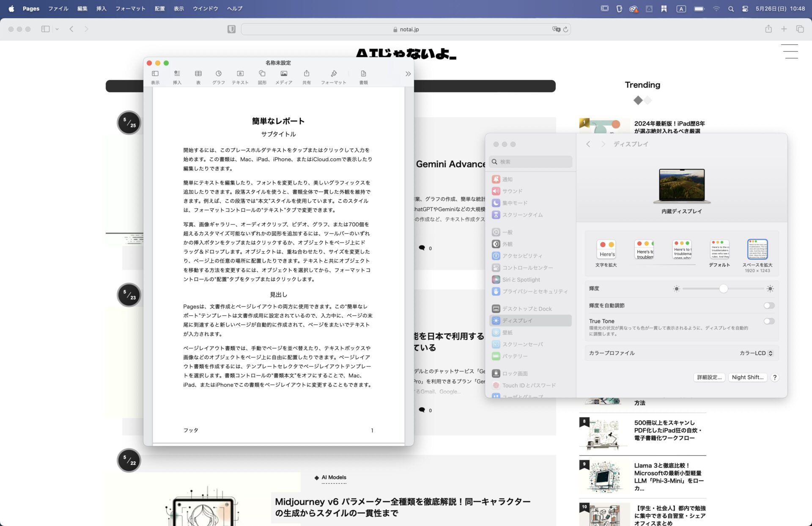This screenshot has width=812, height=526.
Task: Click the 詳細設定... button
Action: tap(709, 377)
